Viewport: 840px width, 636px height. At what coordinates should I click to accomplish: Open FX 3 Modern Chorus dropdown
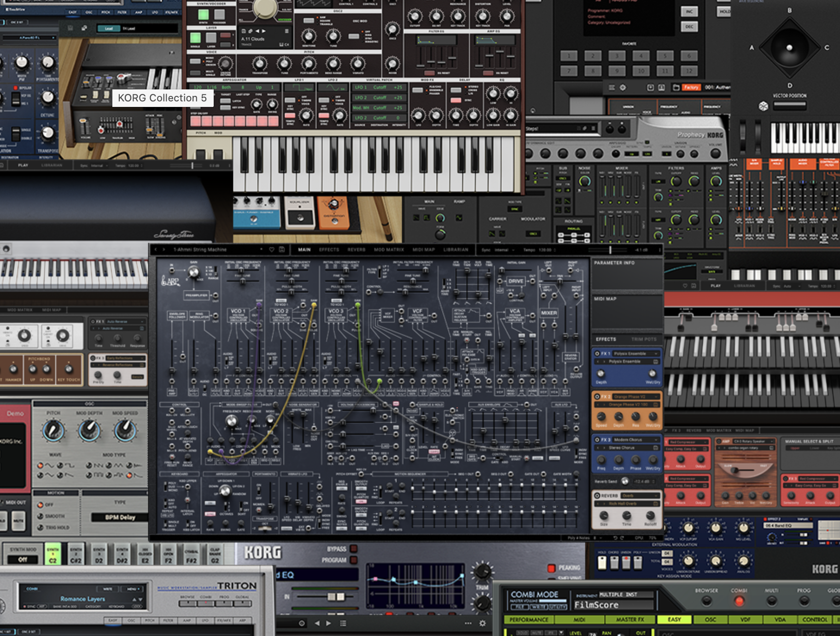coord(636,440)
